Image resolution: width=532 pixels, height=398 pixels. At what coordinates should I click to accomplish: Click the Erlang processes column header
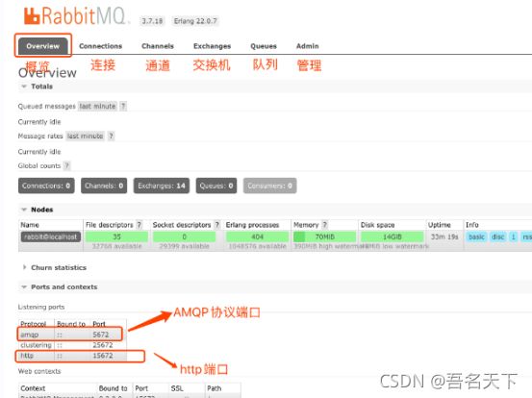click(252, 225)
